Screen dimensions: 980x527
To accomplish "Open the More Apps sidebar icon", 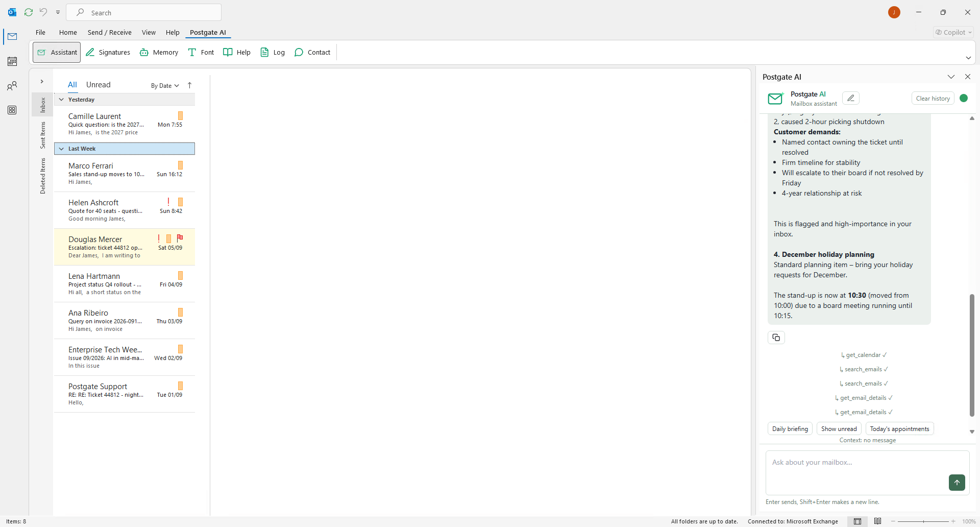I will [12, 110].
